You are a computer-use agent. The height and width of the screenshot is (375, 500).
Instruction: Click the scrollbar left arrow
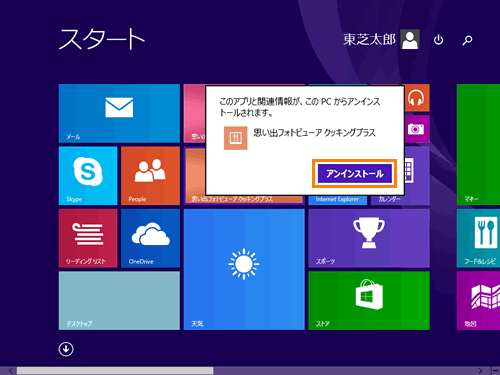pos(11,370)
